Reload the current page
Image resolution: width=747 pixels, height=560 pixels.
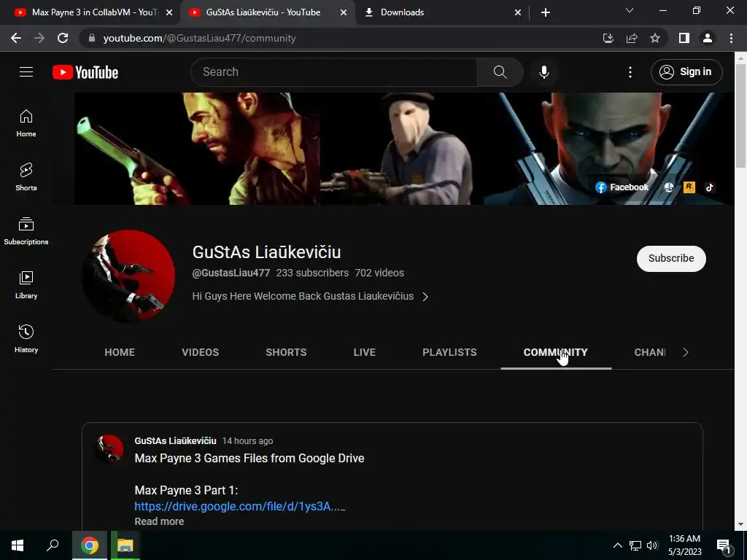(63, 38)
